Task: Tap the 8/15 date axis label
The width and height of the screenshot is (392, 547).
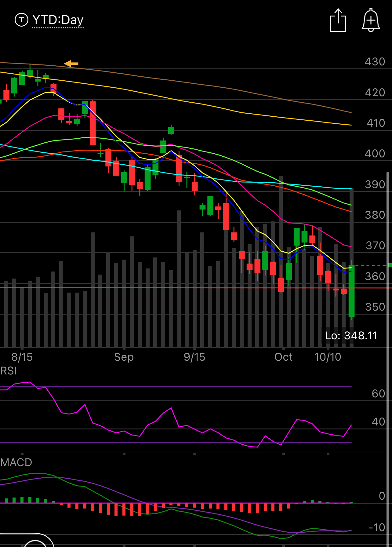Action: [22, 357]
